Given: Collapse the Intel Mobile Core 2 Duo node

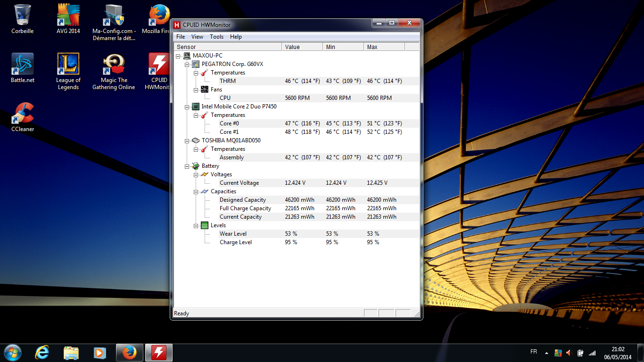Looking at the screenshot, I should click(187, 107).
